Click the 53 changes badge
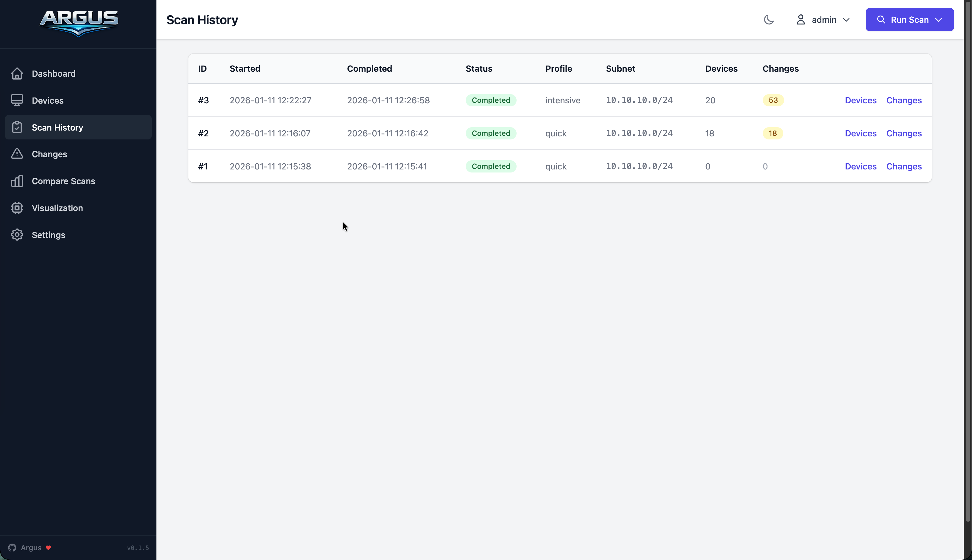972x560 pixels. coord(773,100)
